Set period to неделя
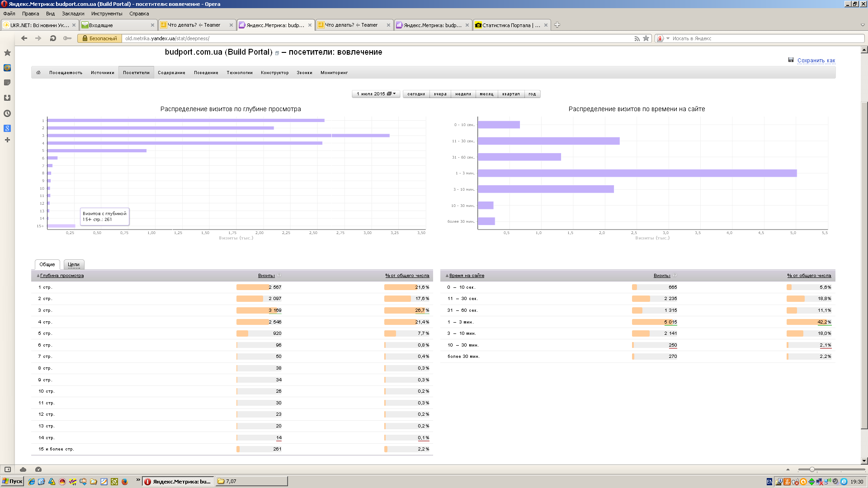Image resolution: width=868 pixels, height=488 pixels. (463, 94)
